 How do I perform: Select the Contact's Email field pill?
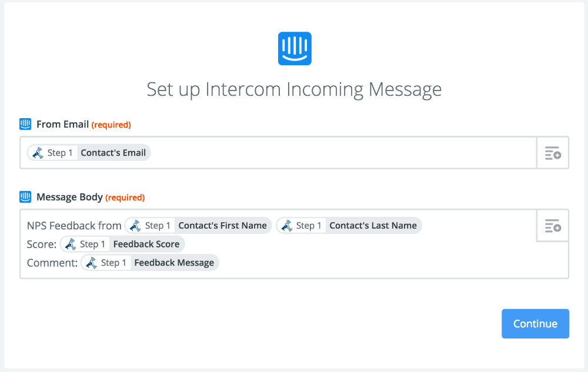(113, 153)
